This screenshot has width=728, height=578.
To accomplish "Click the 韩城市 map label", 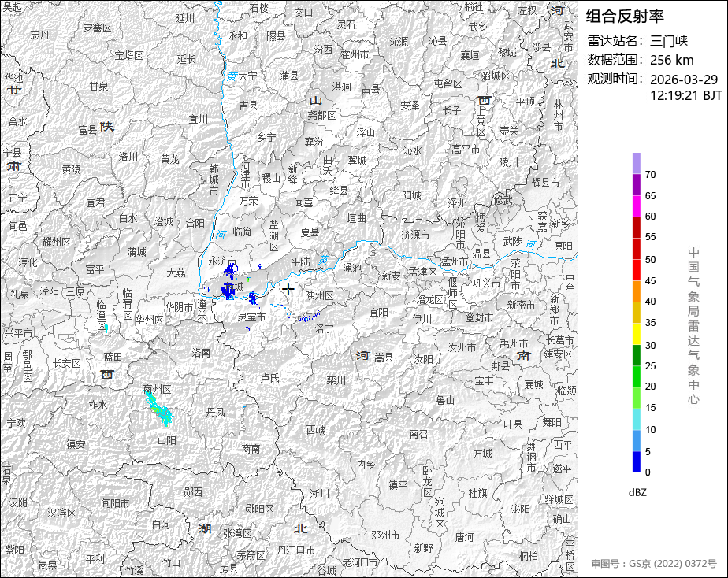I will point(214,179).
